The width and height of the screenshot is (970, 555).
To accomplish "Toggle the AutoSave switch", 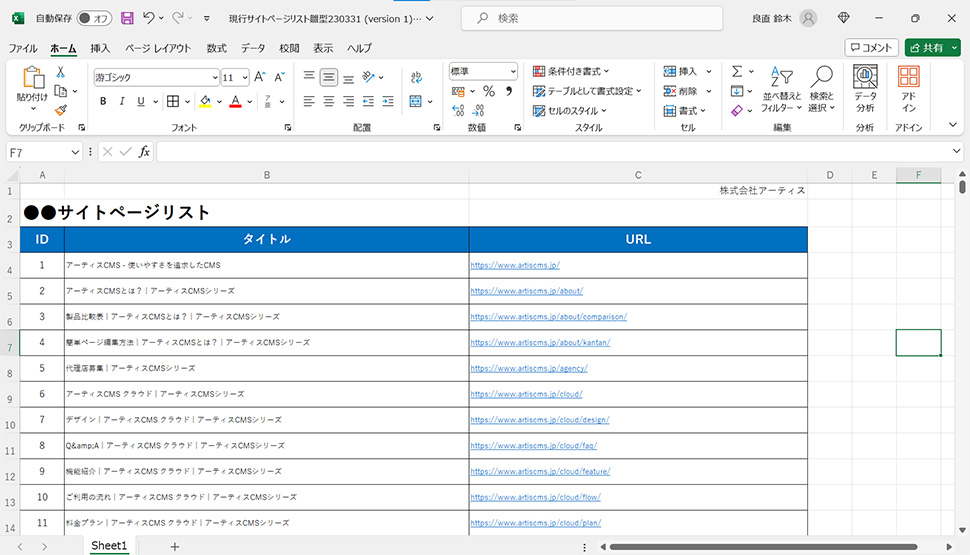I will 93,19.
